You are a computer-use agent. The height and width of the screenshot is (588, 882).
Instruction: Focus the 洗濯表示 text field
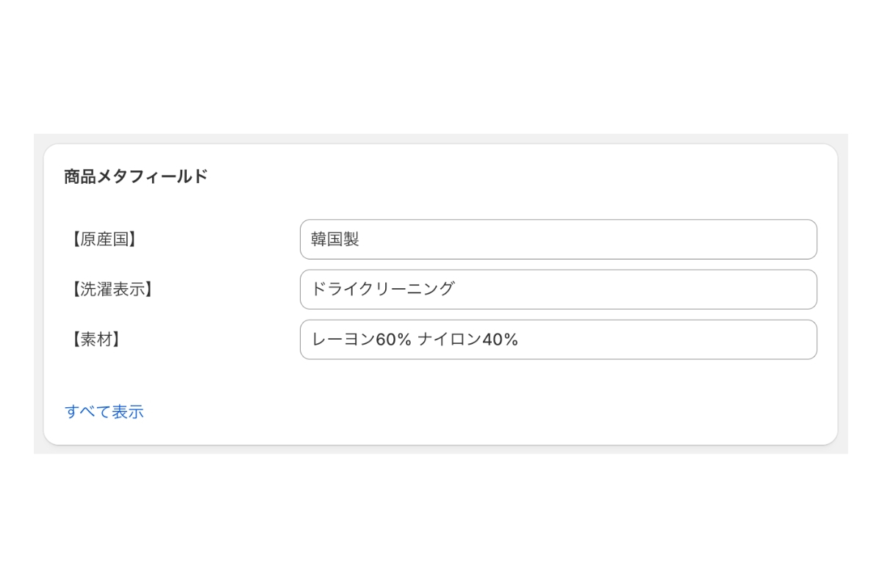click(559, 290)
